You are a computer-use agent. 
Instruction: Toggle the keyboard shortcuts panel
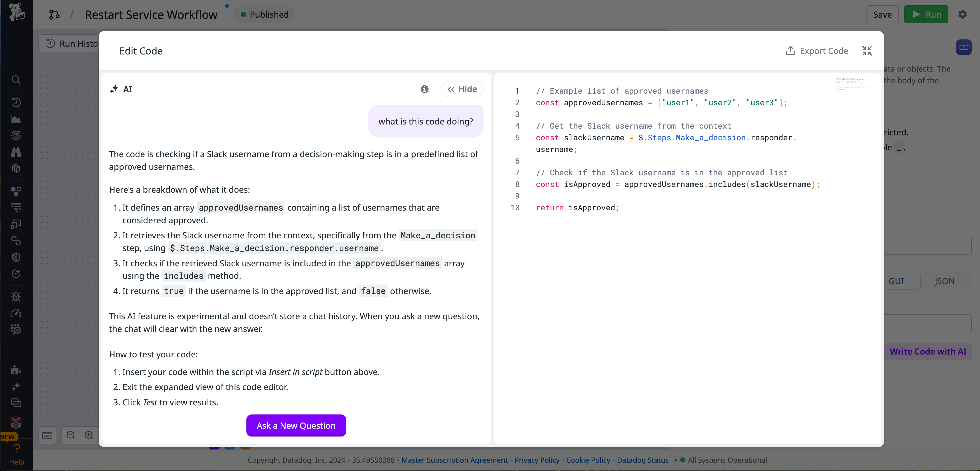[47, 435]
